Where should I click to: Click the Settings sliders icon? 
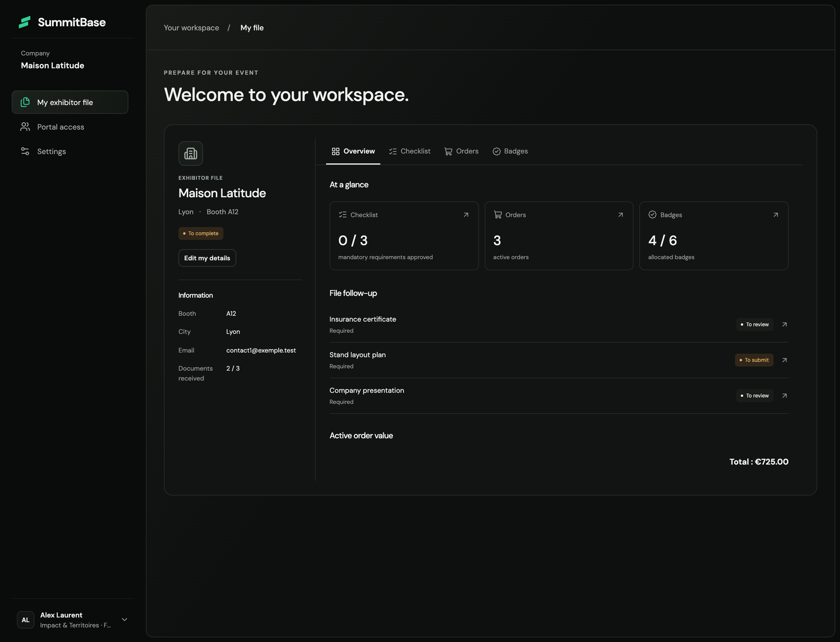click(25, 151)
